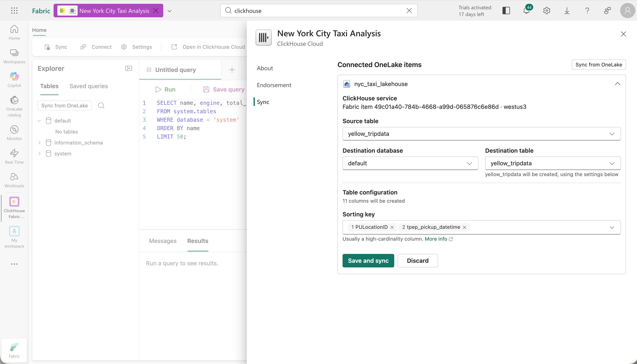Open the download arrow in the header
The width and height of the screenshot is (637, 364).
click(x=567, y=11)
